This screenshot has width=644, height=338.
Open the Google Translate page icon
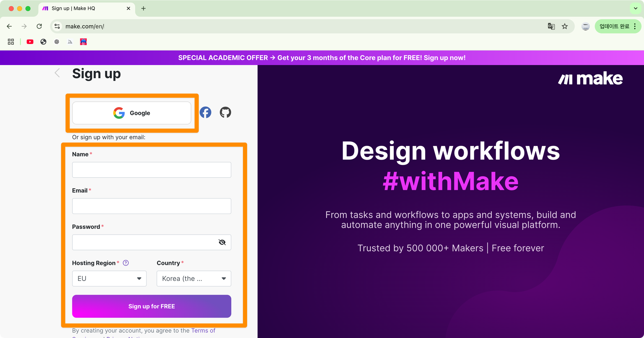pyautogui.click(x=551, y=26)
